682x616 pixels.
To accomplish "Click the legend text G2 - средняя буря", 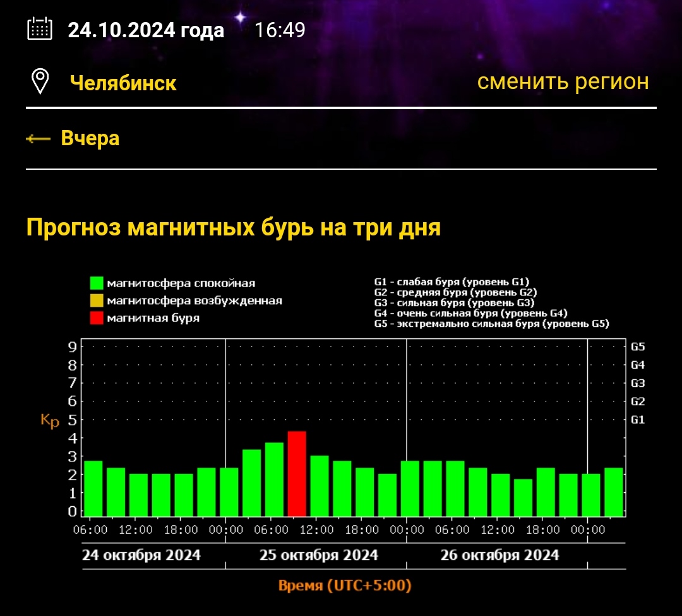I will pyautogui.click(x=455, y=292).
